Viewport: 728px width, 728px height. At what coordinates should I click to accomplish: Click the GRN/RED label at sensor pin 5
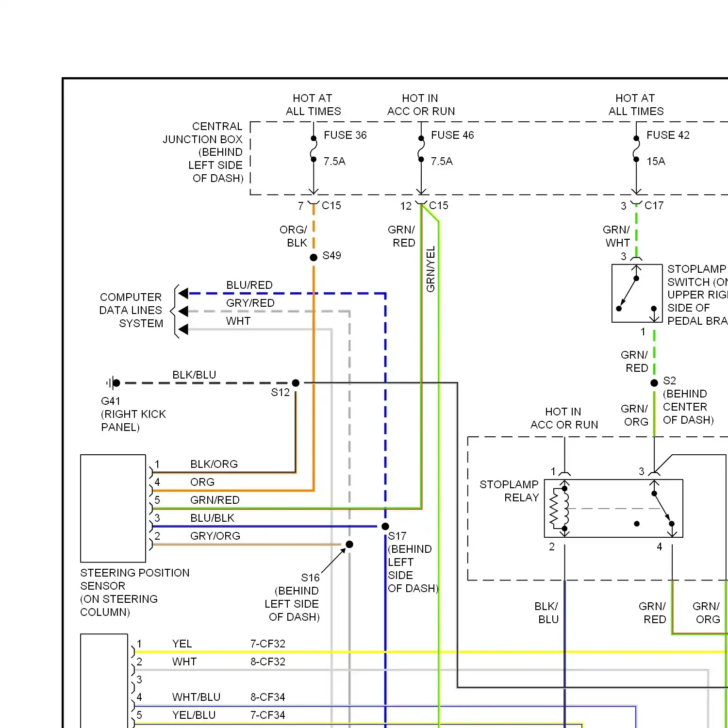[215, 500]
